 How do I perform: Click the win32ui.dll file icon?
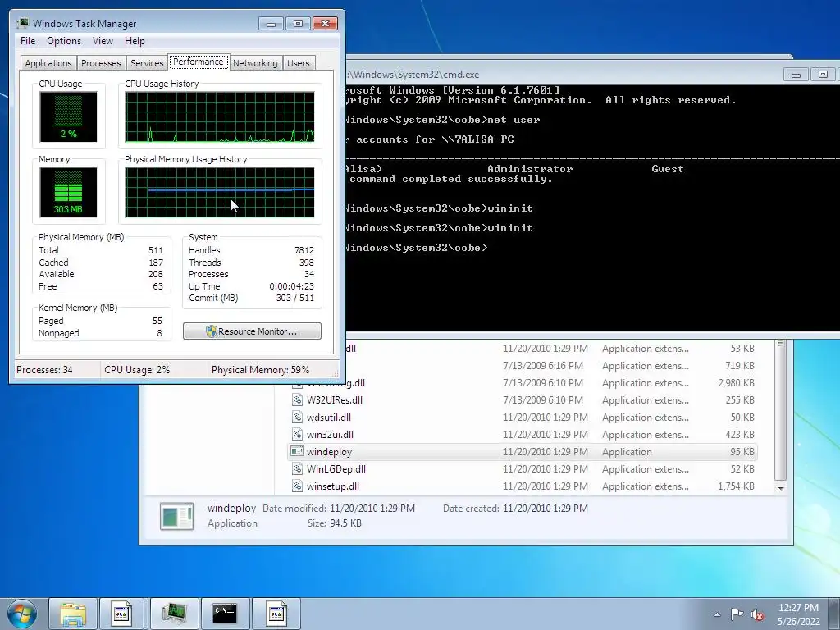click(297, 434)
